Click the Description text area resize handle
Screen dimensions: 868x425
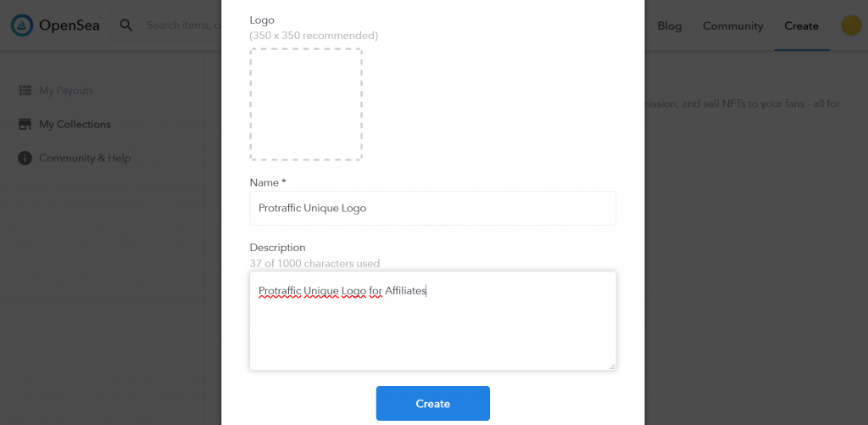pyautogui.click(x=611, y=366)
